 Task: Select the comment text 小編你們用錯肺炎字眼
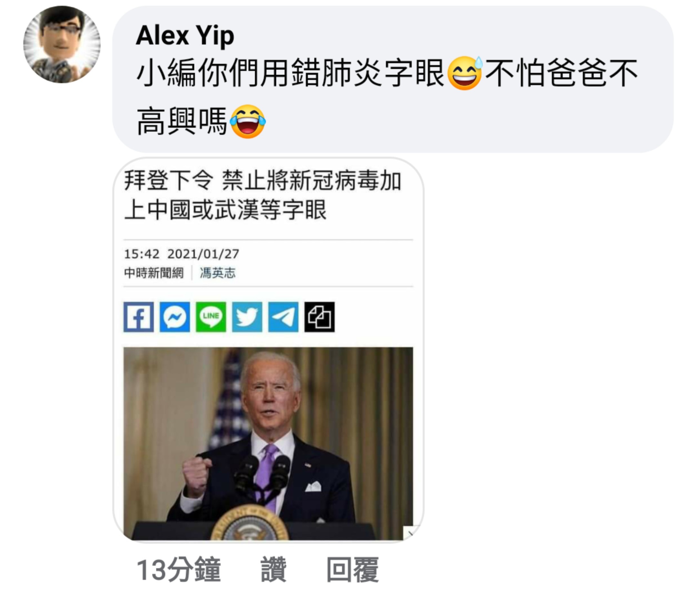[x=290, y=73]
